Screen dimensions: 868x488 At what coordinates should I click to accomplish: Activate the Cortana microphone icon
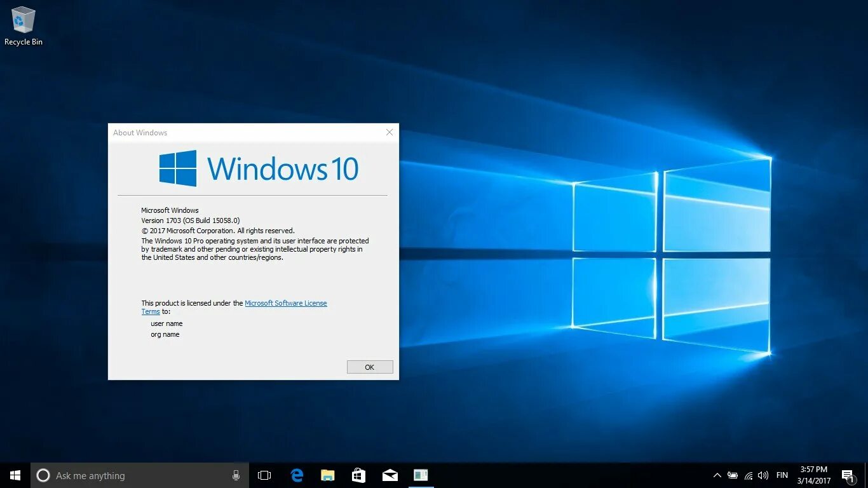(236, 475)
